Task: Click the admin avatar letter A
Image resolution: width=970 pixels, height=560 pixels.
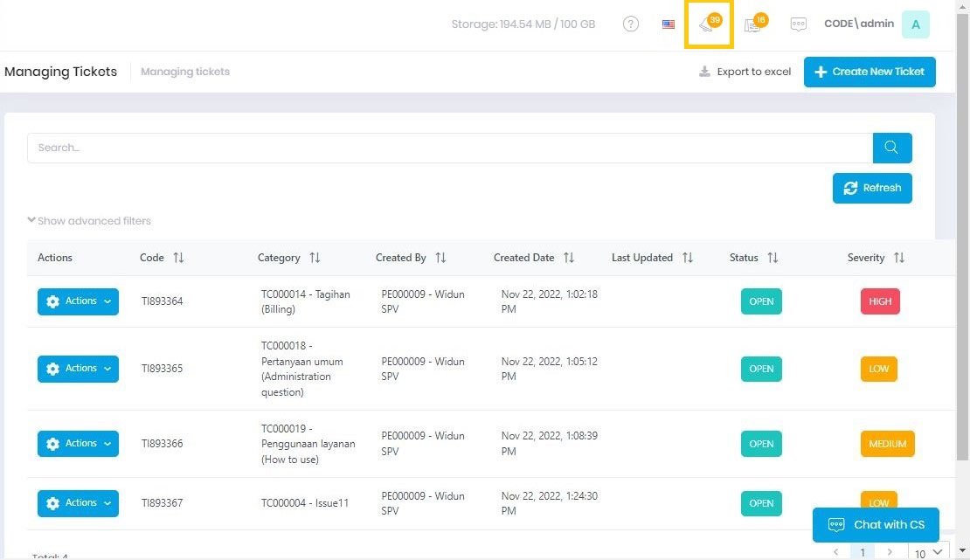Action: pyautogui.click(x=915, y=24)
